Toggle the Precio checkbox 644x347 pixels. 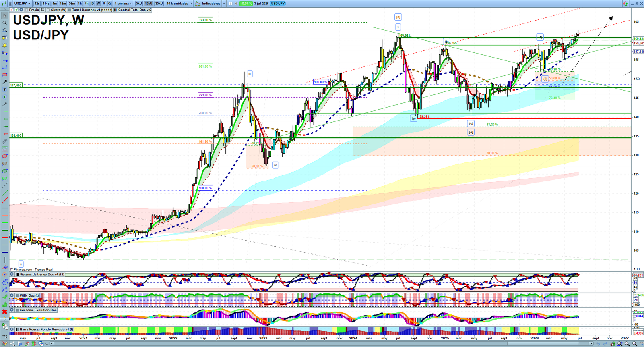(27, 10)
